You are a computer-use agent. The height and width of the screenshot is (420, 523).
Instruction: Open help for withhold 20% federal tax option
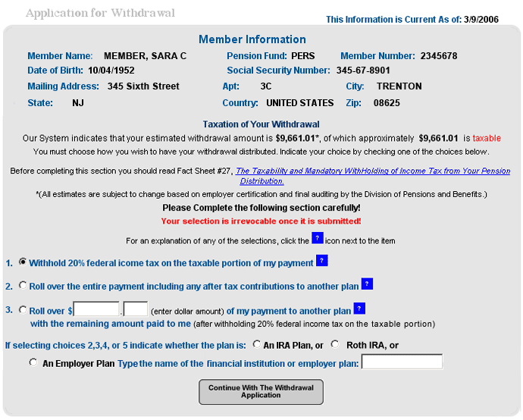click(x=322, y=261)
